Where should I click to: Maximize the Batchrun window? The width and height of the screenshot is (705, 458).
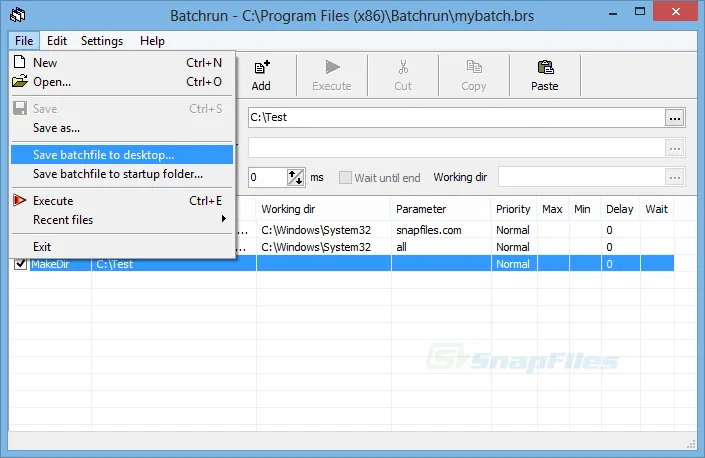639,12
